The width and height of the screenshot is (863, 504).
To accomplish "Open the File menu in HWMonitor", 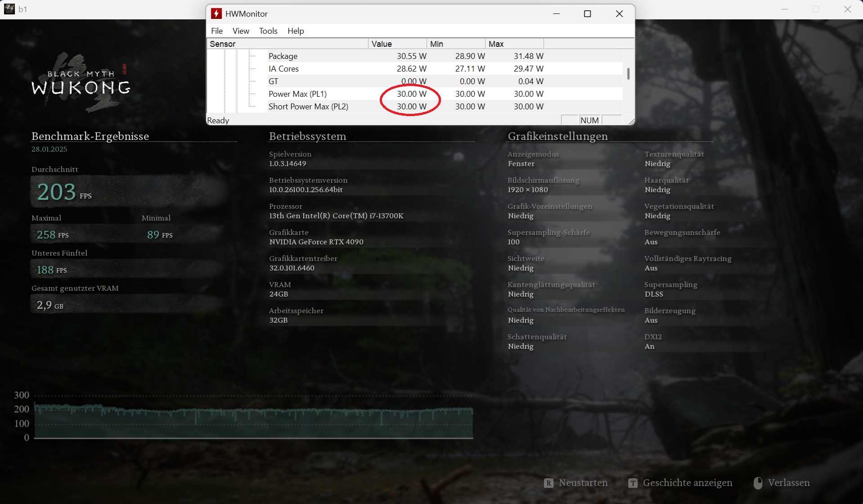I will click(x=217, y=31).
